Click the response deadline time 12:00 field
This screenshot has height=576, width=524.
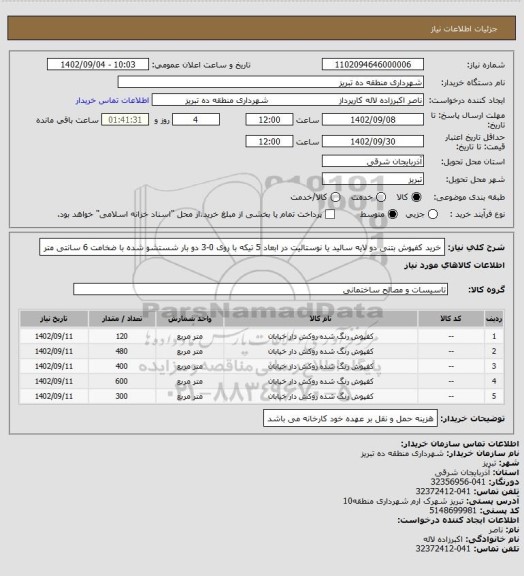[269, 120]
